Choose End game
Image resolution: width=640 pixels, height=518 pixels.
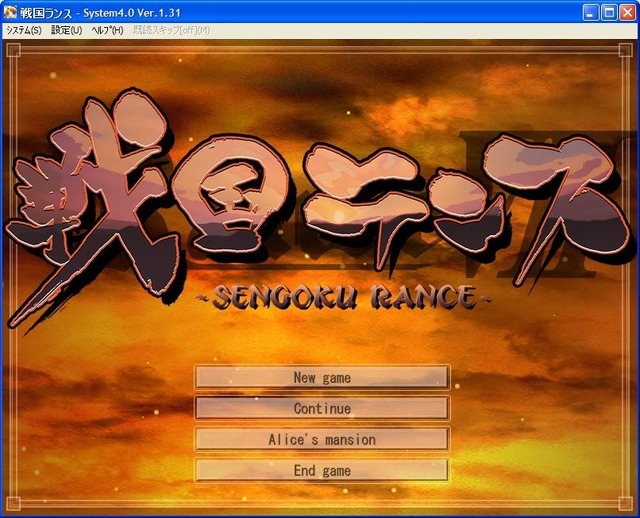(322, 471)
